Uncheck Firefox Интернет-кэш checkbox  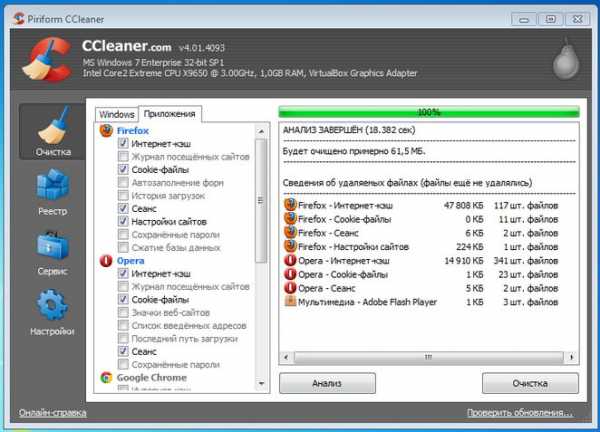(123, 143)
